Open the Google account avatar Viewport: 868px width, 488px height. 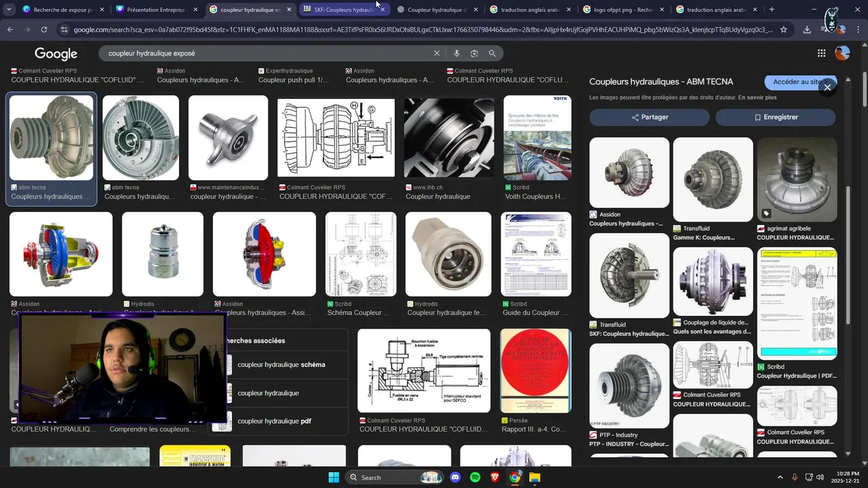pyautogui.click(x=842, y=53)
